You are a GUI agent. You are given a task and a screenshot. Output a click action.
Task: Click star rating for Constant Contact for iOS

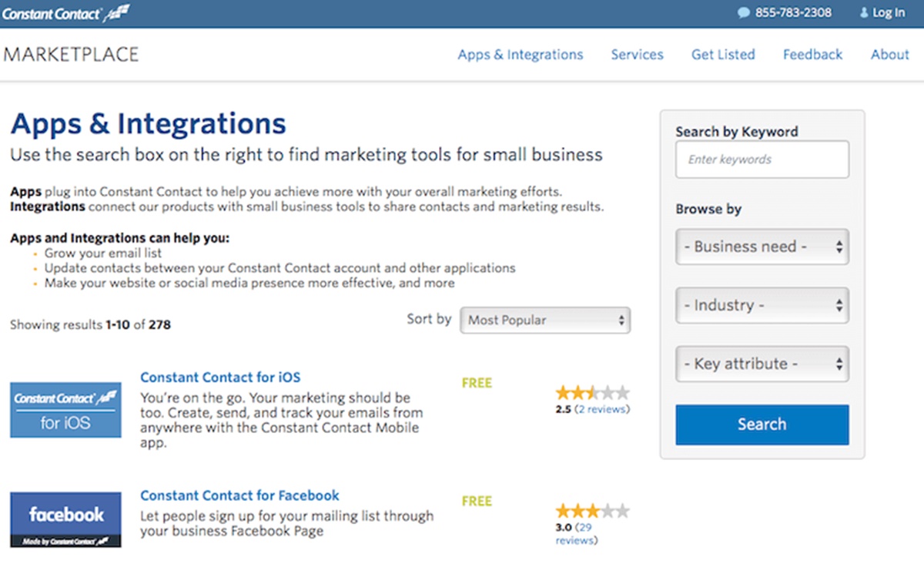592,393
